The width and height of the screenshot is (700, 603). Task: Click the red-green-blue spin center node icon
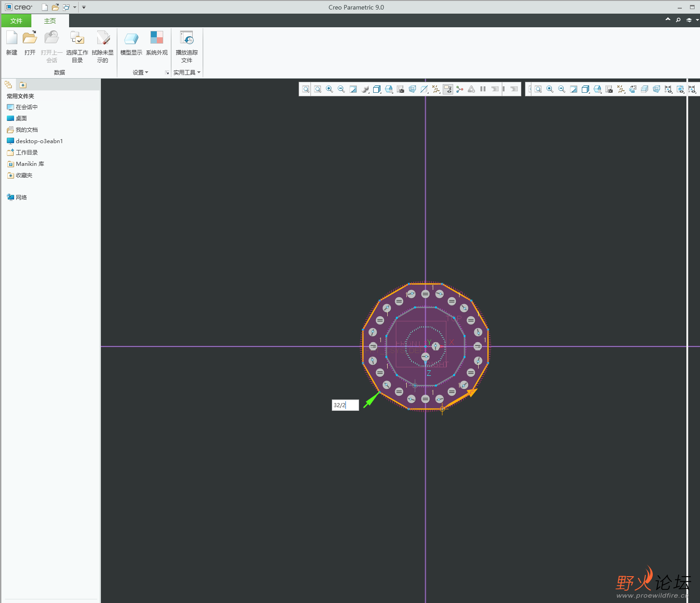(460, 89)
